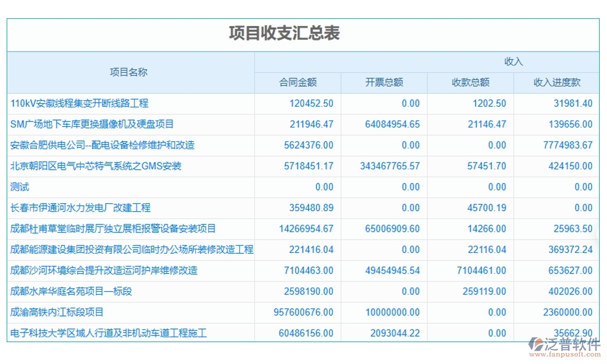Screen dimensions: 607x364
Task: Click the 项目收支汇总表 title
Action: tap(285, 35)
